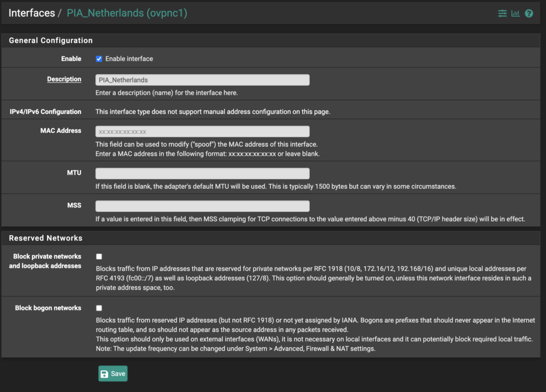Click into the MAC Address field
The height and width of the screenshot is (392, 546).
coord(202,132)
